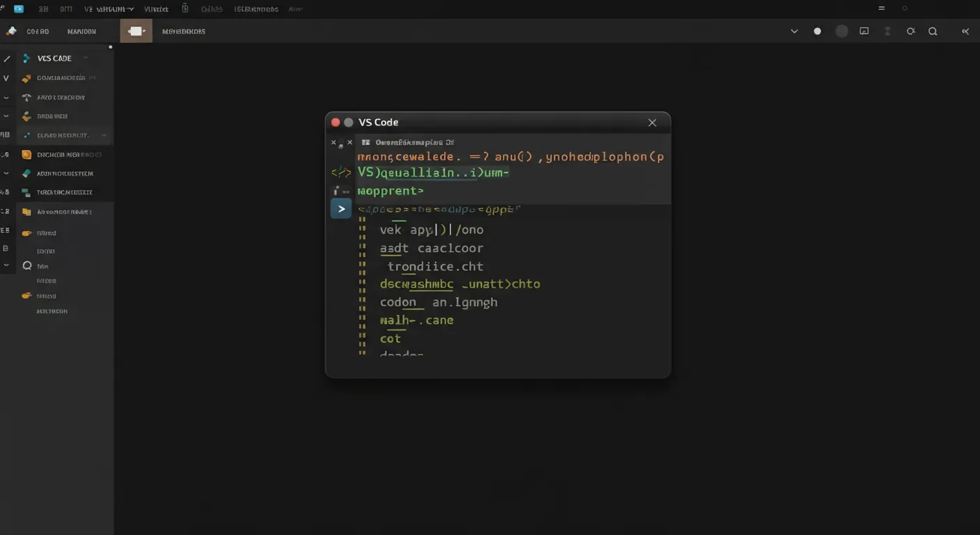Click the MGYBDEMORS label in the toolbar
980x535 pixels.
click(x=183, y=31)
